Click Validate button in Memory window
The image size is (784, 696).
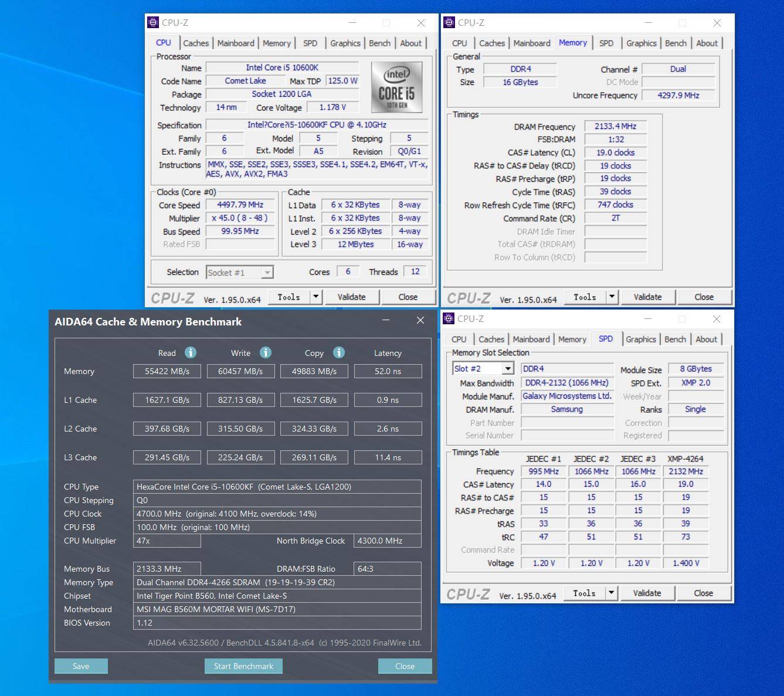(647, 297)
